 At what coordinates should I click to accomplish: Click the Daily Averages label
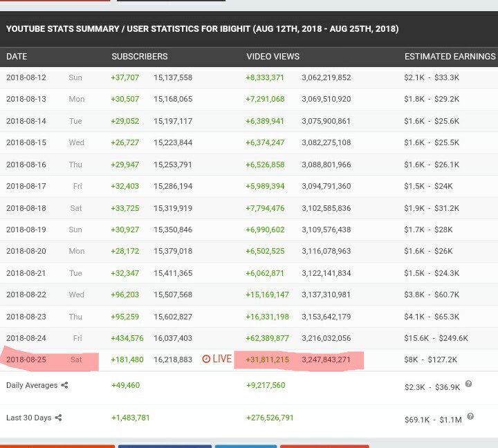(32, 385)
